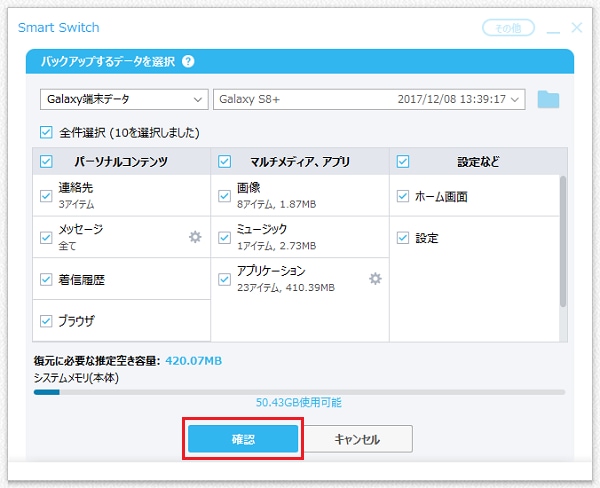Image resolution: width=600 pixels, height=488 pixels.
Task: Uncheck the 画像 checkbox
Action: 224,196
